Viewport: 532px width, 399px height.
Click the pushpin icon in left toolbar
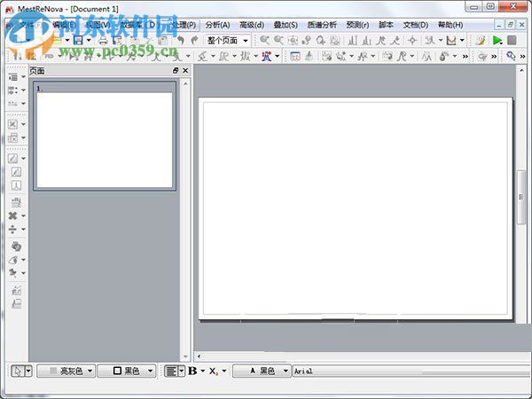(13, 273)
